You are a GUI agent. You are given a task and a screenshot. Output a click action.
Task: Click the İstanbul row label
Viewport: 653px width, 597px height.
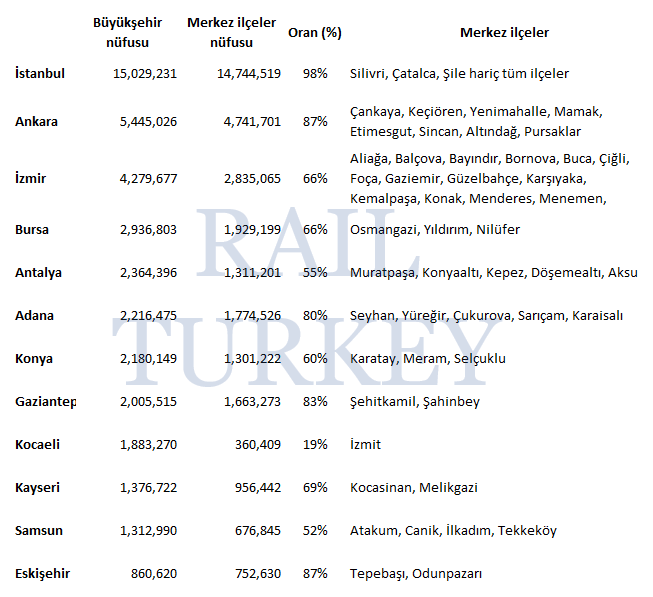coord(40,73)
